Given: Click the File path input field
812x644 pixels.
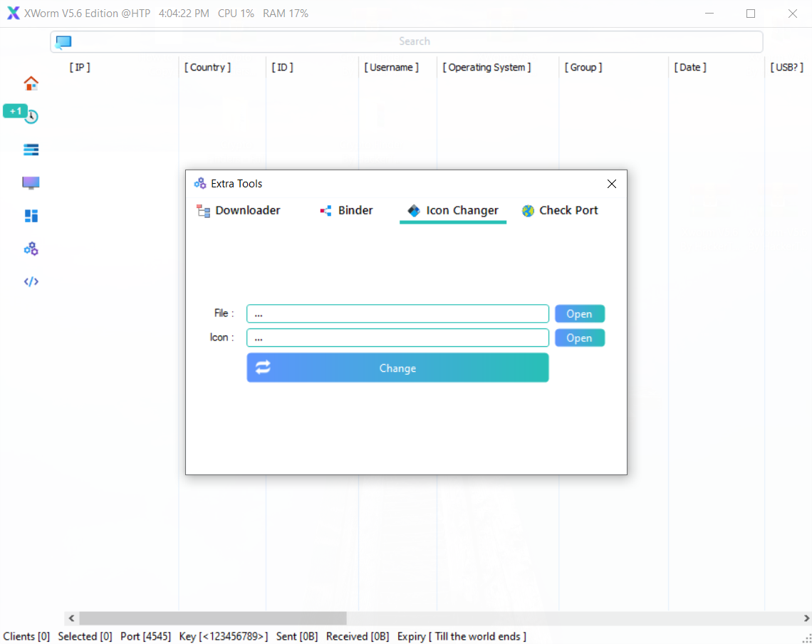Looking at the screenshot, I should tap(397, 313).
